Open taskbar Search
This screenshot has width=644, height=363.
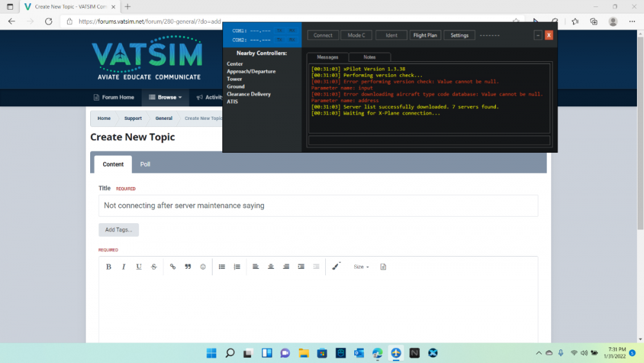230,353
